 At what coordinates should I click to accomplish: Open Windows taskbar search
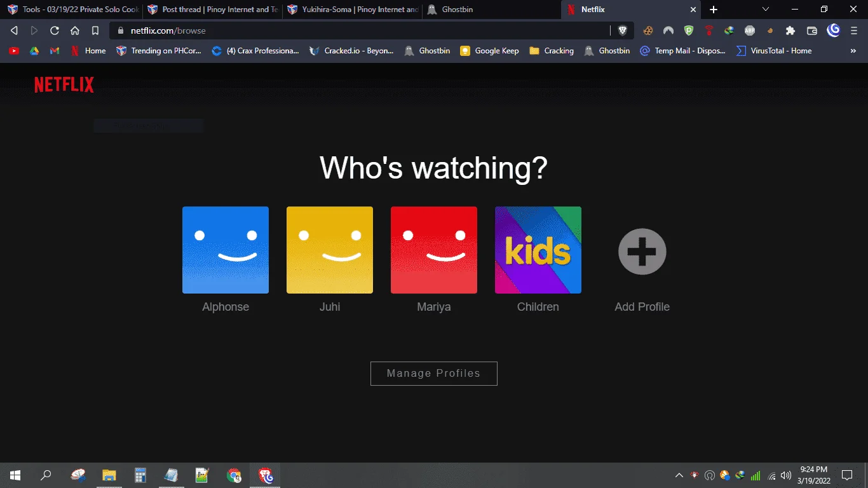tap(46, 475)
